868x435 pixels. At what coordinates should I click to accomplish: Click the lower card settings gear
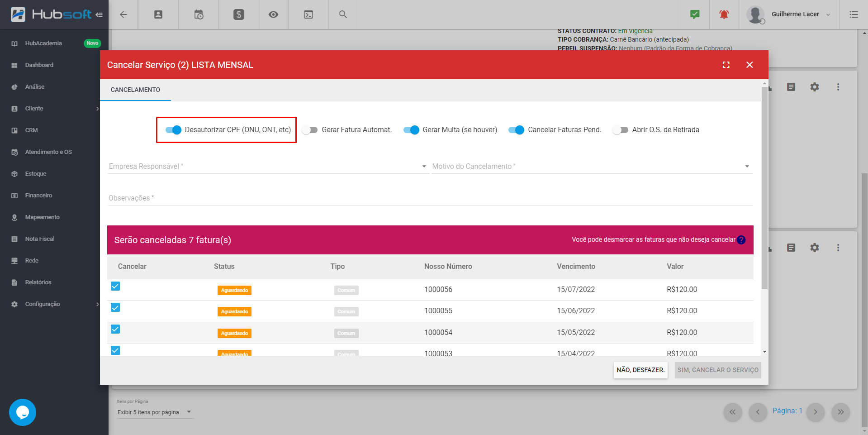(x=815, y=248)
